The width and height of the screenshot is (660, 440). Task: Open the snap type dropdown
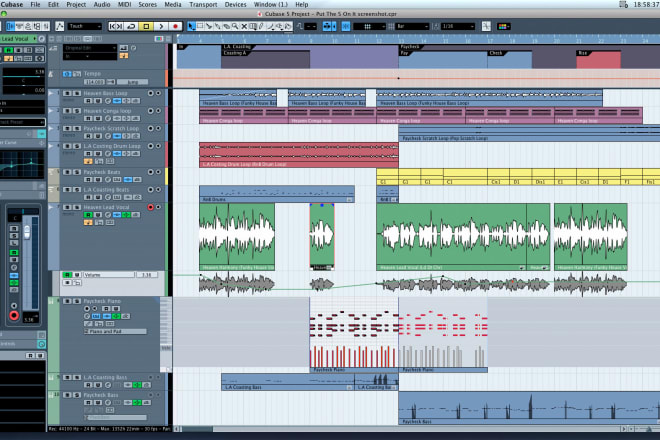pos(369,27)
